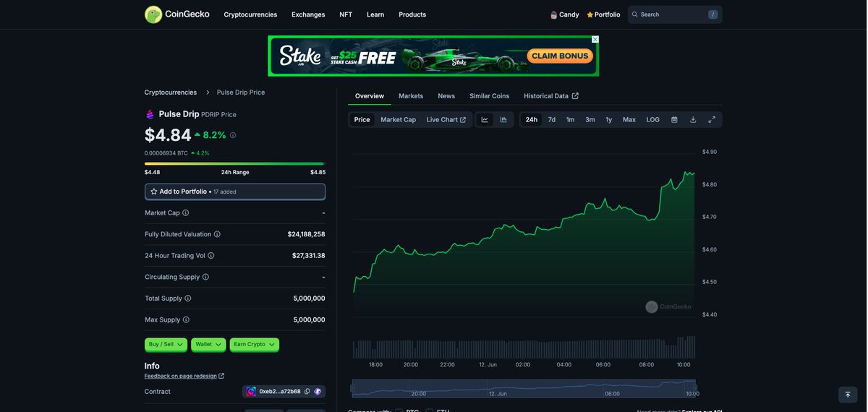Grab the left handle of chart navigator

(x=353, y=388)
